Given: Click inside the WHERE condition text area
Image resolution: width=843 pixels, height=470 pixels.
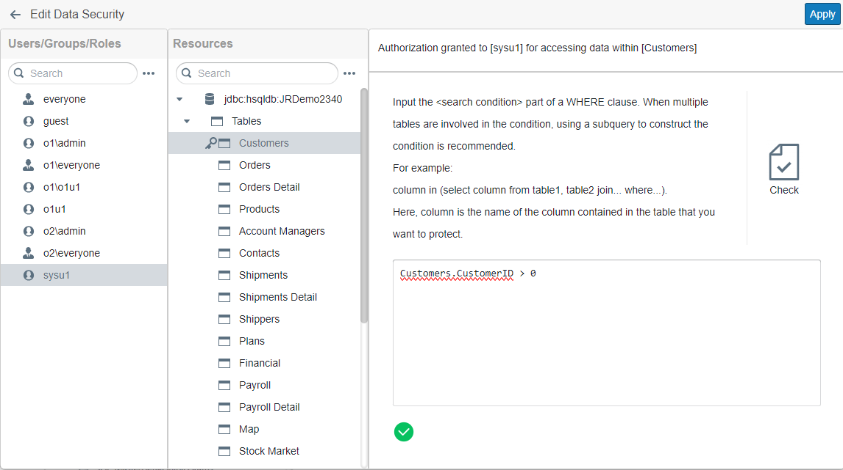Looking at the screenshot, I should coord(606,332).
